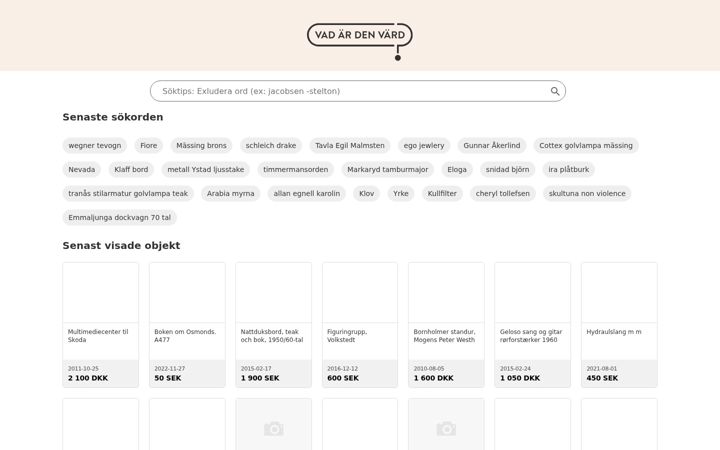Open the Vad är den värd logo
This screenshot has height=450, width=720.
[360, 41]
